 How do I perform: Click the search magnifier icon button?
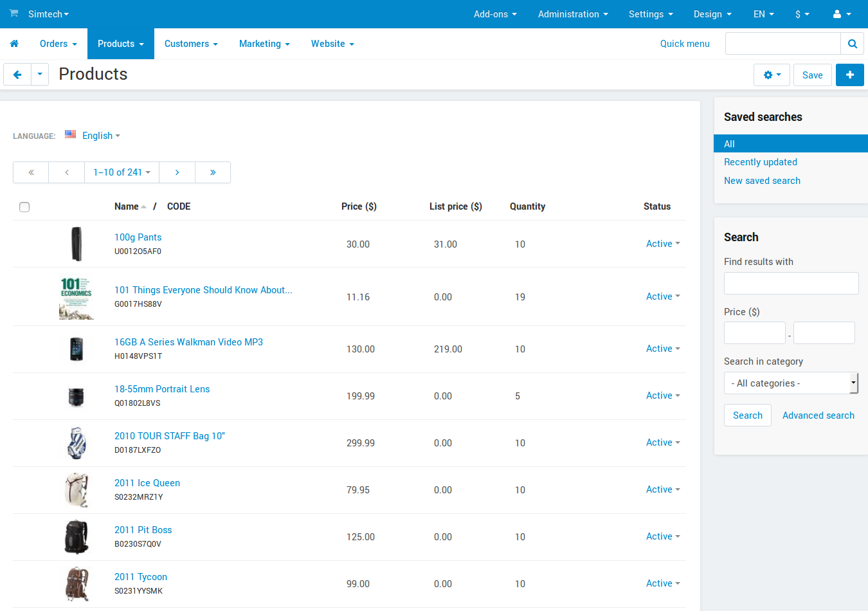(853, 44)
